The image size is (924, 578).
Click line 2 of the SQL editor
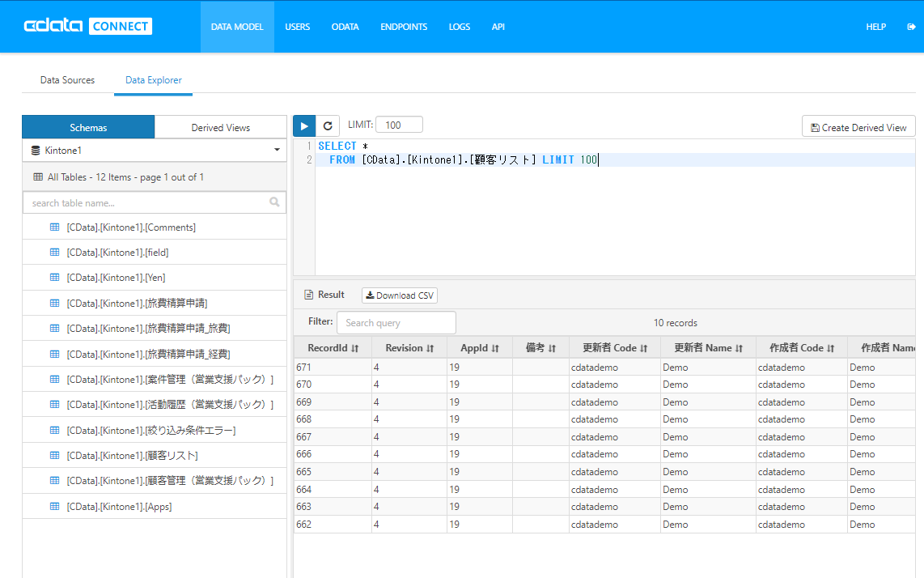[x=615, y=159]
